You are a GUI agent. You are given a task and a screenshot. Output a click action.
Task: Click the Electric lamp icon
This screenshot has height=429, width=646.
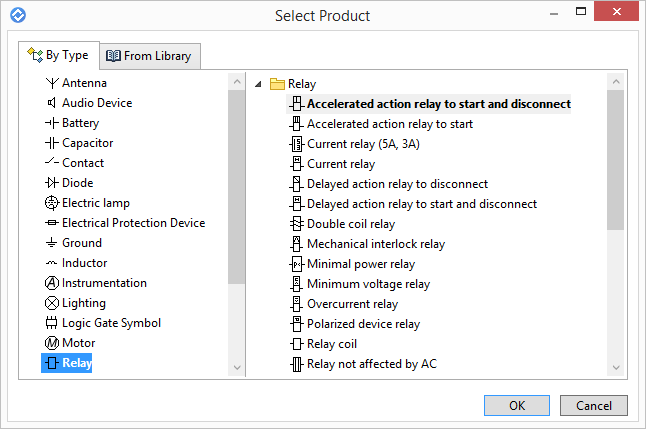52,203
